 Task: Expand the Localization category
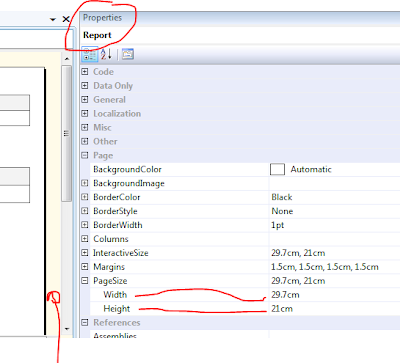pyautogui.click(x=85, y=113)
